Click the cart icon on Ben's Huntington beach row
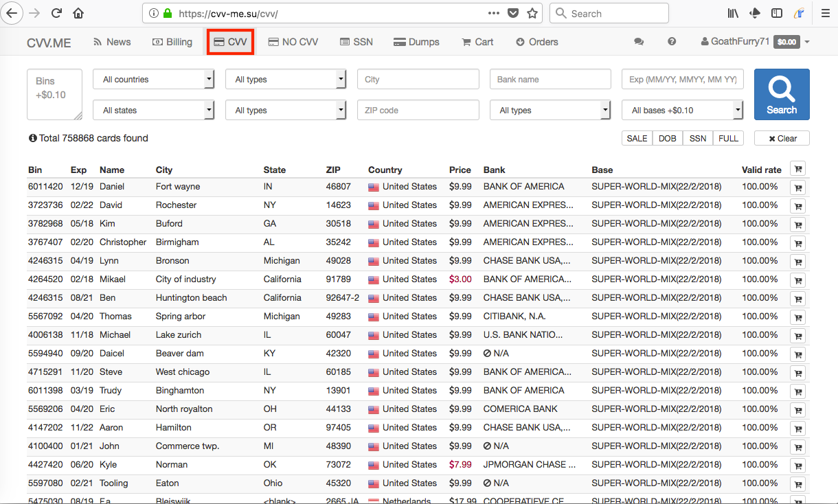This screenshot has height=504, width=838. click(798, 299)
